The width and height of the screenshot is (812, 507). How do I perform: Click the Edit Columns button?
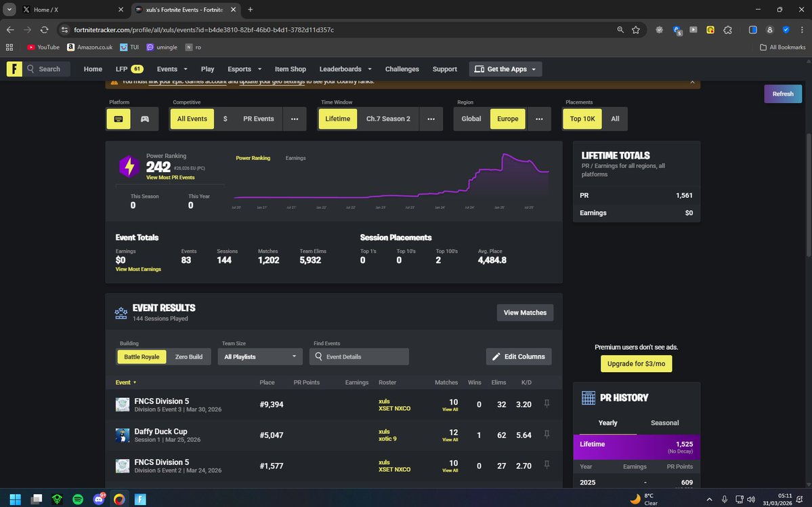pos(518,357)
